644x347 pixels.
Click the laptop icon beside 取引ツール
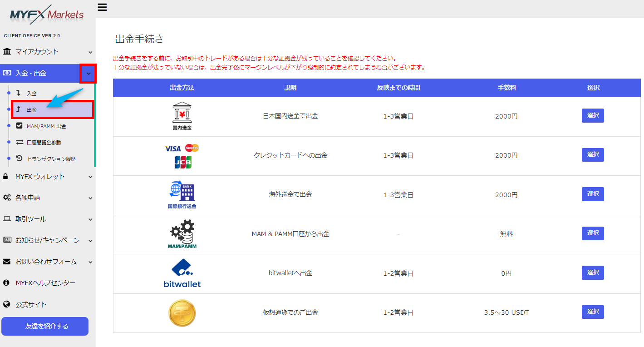7,219
